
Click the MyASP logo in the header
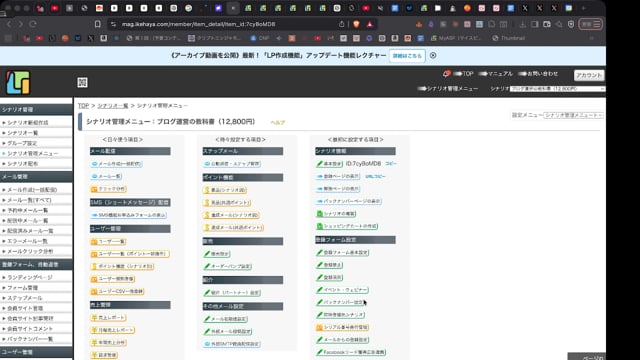tap(18, 82)
